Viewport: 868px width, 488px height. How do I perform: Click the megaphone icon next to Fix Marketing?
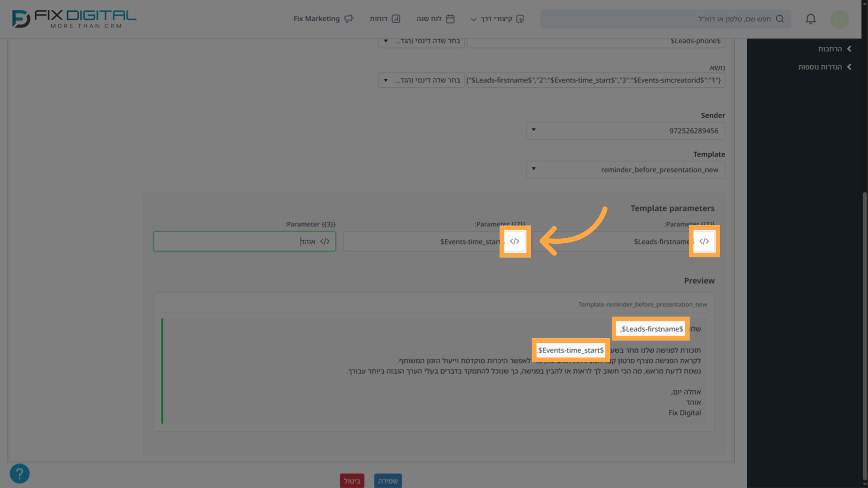(349, 19)
